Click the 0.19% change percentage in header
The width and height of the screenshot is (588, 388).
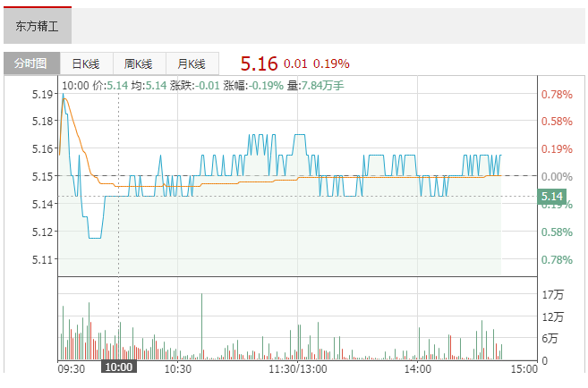point(331,64)
